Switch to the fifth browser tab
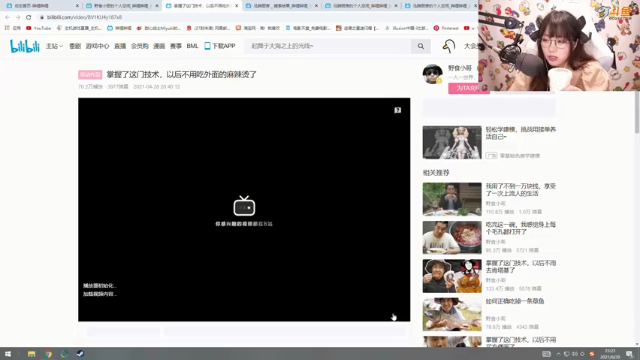Screen dimensions: 640x360 [360, 6]
